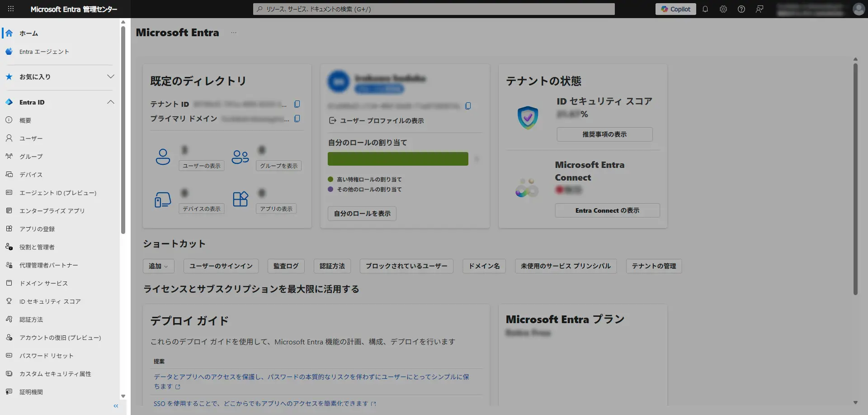Screen dimensions: 868x415
Task: Open グループ in the sidebar
Action: point(61,157)
